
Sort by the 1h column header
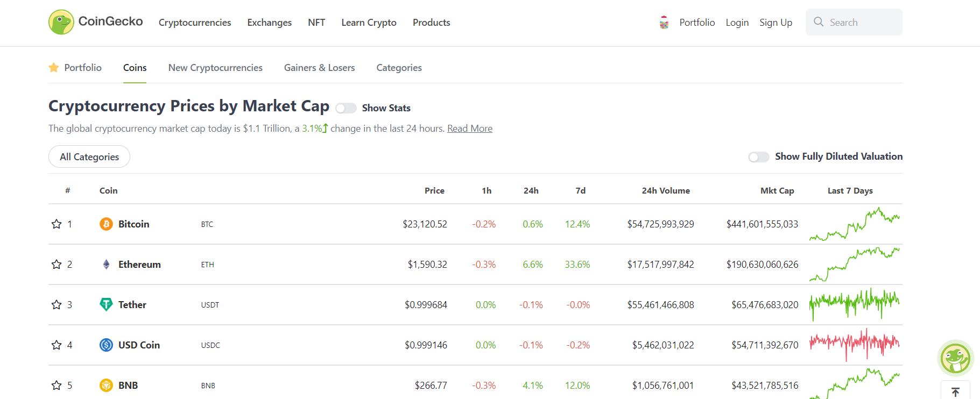487,191
